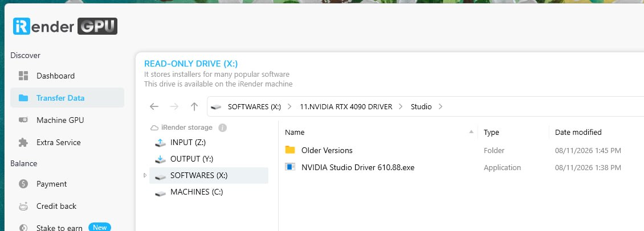
Task: Click the Machine GPU card icon
Action: pyautogui.click(x=23, y=120)
